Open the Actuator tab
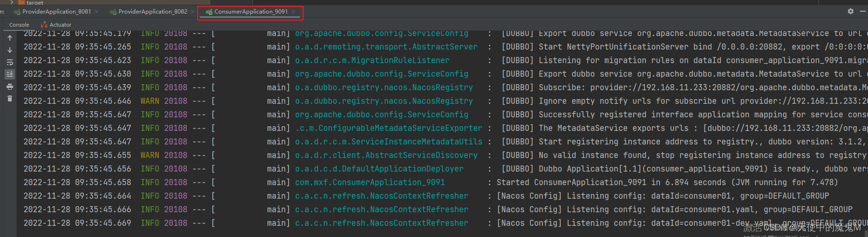 (x=56, y=25)
